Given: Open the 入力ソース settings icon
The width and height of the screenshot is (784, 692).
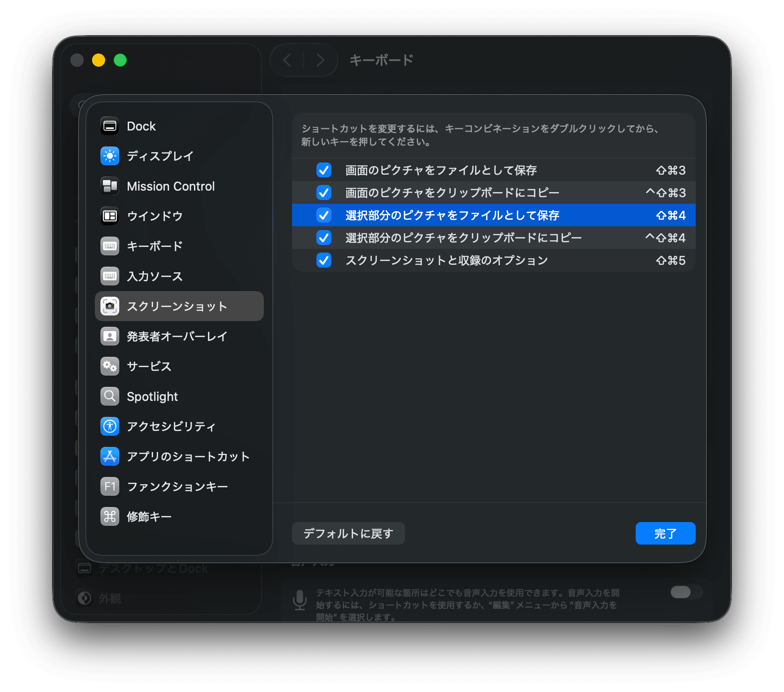Looking at the screenshot, I should coord(110,276).
